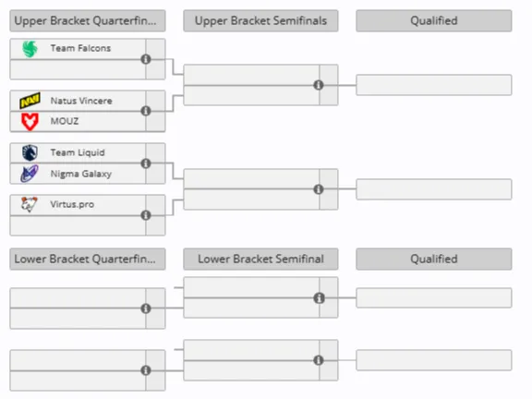Click the MOUZ red heart logo

30,122
